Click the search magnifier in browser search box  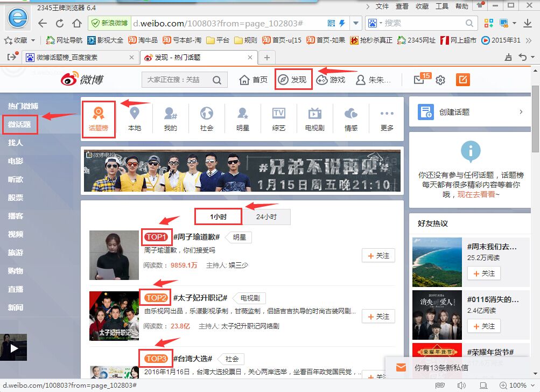click(469, 23)
